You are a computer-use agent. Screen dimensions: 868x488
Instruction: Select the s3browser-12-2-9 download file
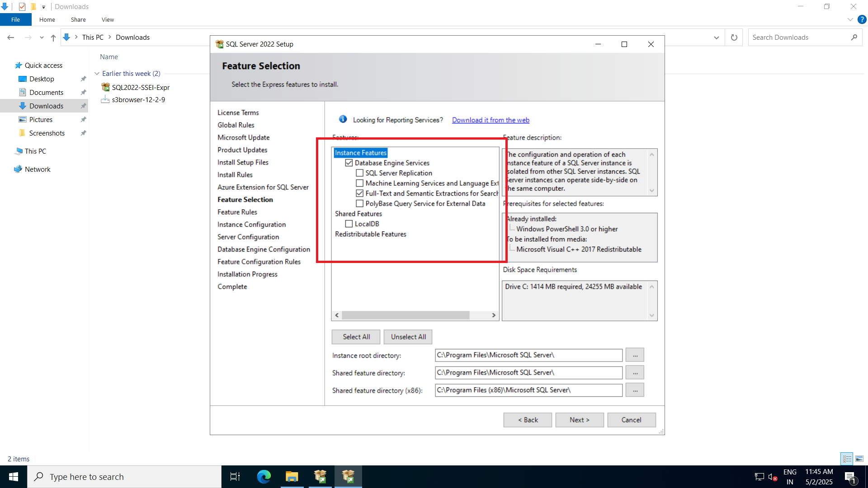(138, 99)
